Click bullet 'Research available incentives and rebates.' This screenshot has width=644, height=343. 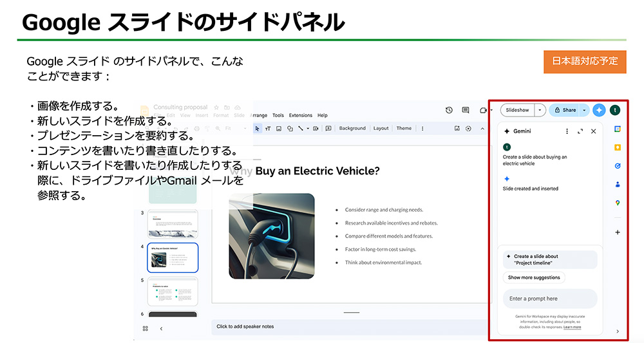391,223
